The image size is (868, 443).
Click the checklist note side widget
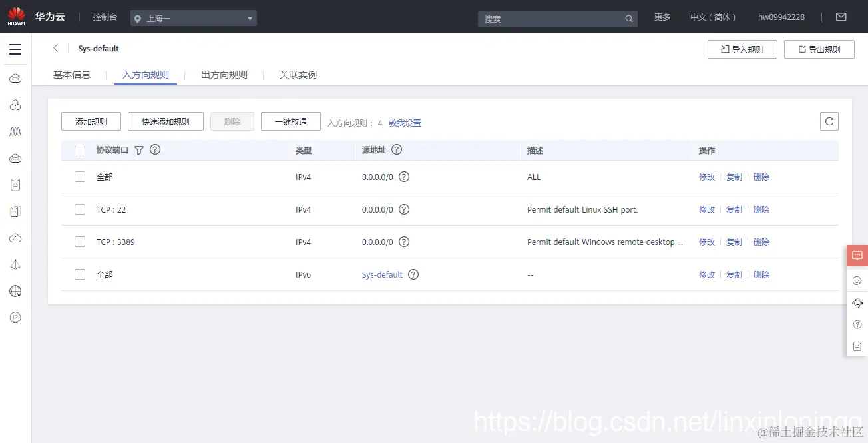[x=857, y=346]
